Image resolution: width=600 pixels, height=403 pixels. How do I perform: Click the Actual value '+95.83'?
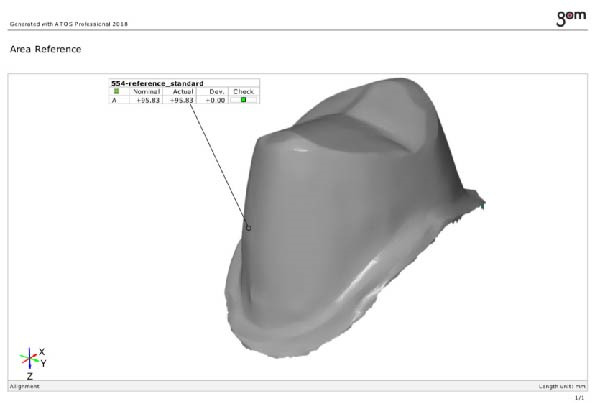coord(181,100)
